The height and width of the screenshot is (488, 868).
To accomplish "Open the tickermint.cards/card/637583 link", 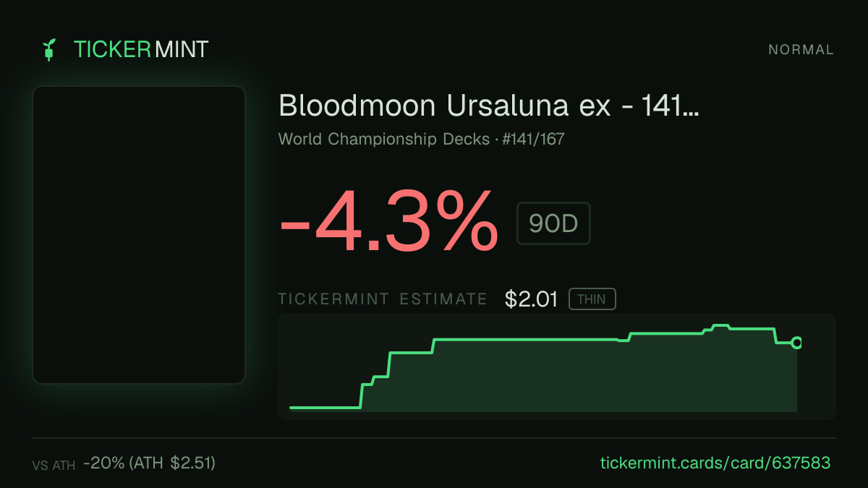I will click(715, 463).
